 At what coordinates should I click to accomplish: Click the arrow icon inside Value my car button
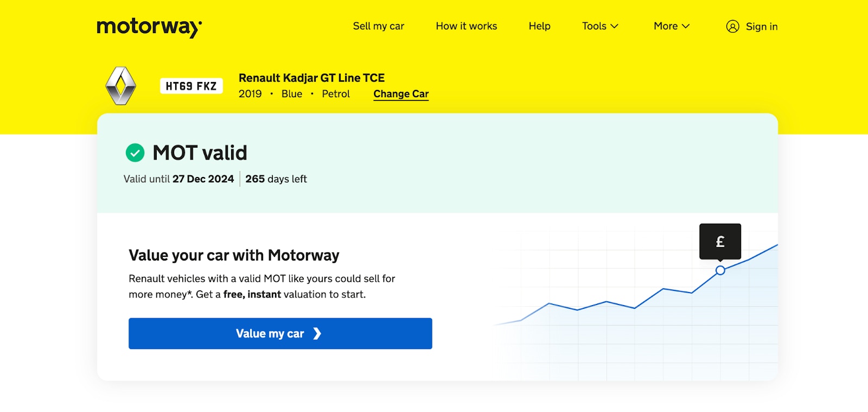click(x=318, y=333)
